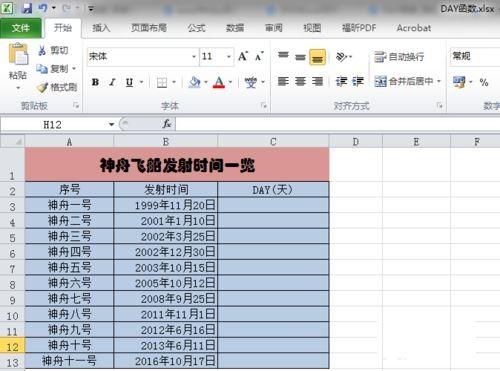Switch to the Acrobat tab
The image size is (500, 371).
pyautogui.click(x=414, y=28)
